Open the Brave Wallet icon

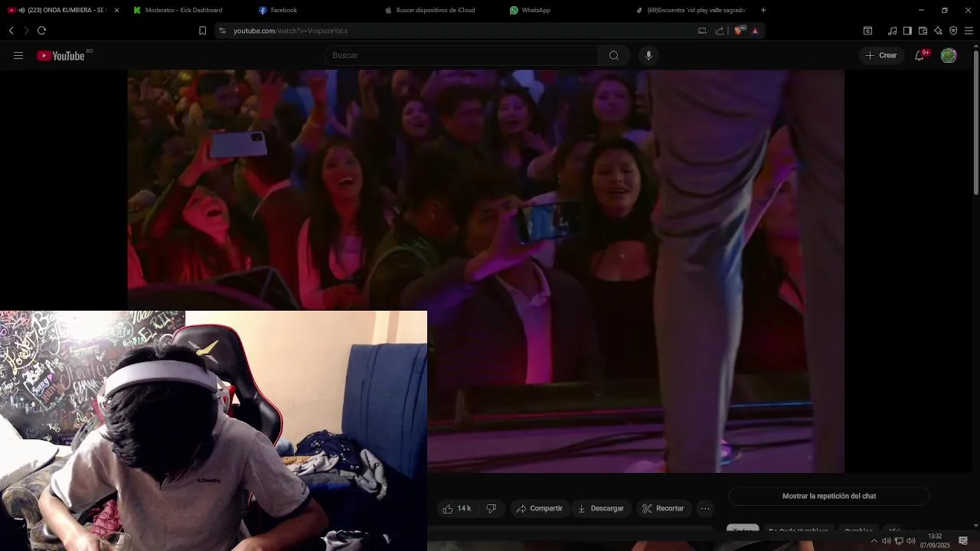pyautogui.click(x=923, y=31)
